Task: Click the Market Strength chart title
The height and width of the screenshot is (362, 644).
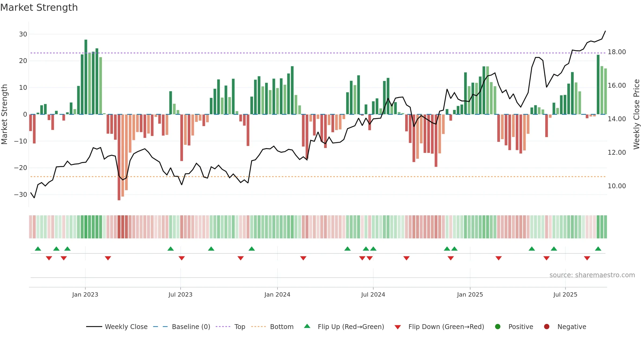Action: point(39,8)
